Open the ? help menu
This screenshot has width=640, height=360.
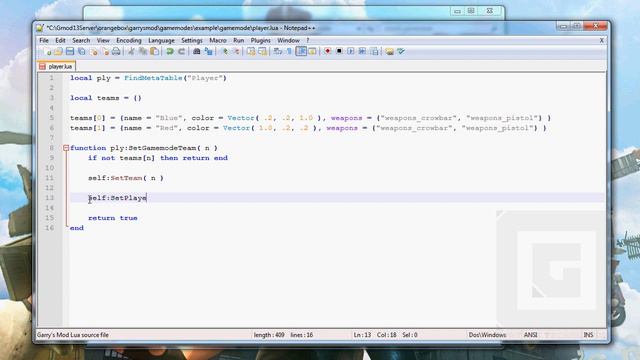pos(308,40)
